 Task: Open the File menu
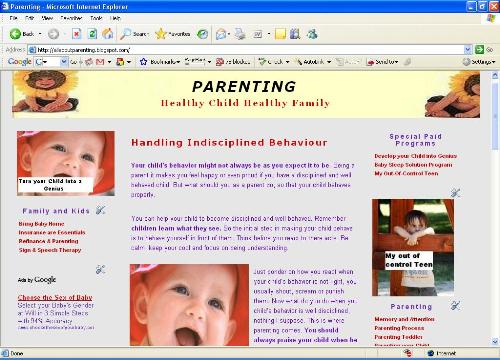coord(14,18)
